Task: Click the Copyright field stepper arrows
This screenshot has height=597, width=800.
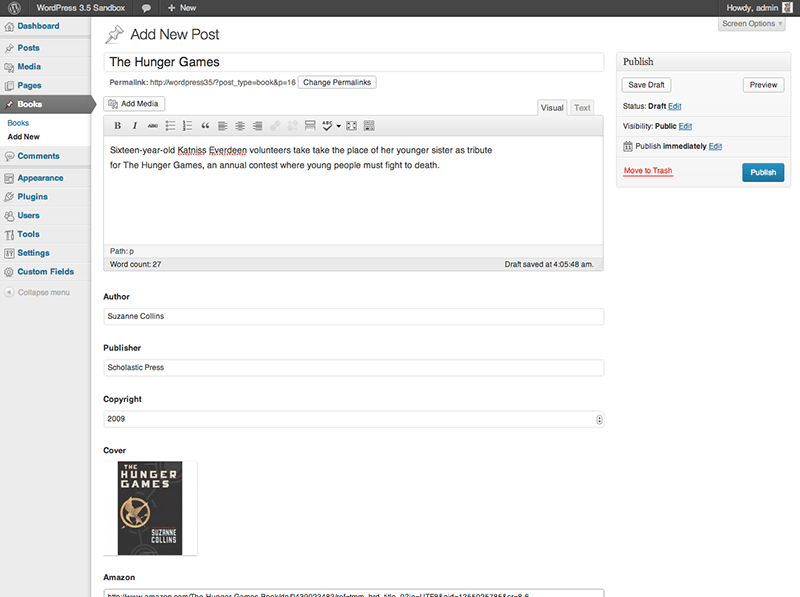Action: [599, 419]
